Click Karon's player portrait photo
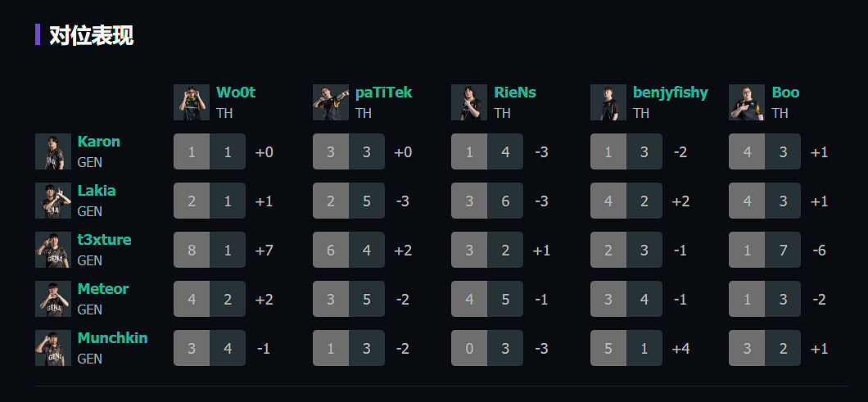This screenshot has height=402, width=868. pyautogui.click(x=53, y=151)
